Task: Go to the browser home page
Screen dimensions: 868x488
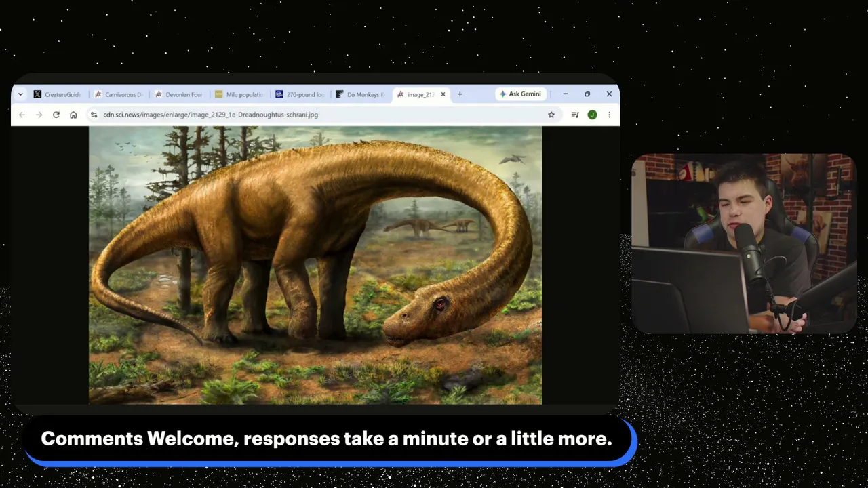Action: 73,115
